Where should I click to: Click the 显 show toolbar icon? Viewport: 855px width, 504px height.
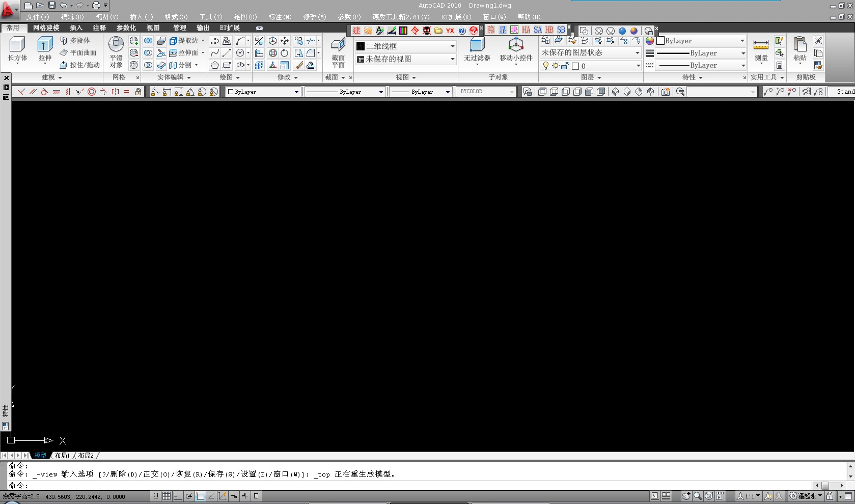click(x=503, y=30)
